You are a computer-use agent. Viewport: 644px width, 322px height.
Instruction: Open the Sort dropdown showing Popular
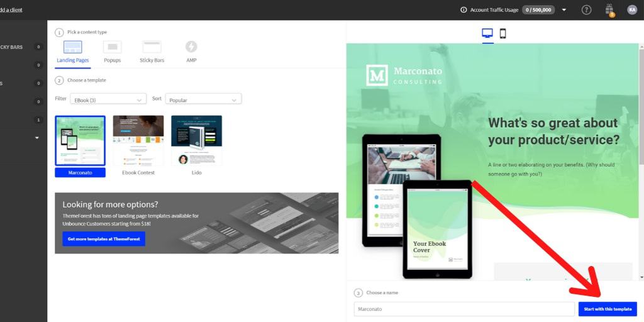pos(203,99)
